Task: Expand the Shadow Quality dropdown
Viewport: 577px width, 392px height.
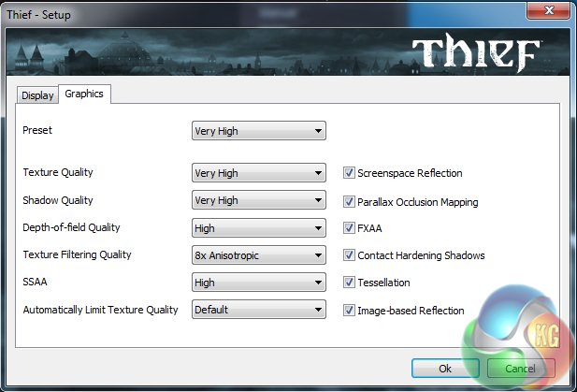Action: (x=259, y=200)
